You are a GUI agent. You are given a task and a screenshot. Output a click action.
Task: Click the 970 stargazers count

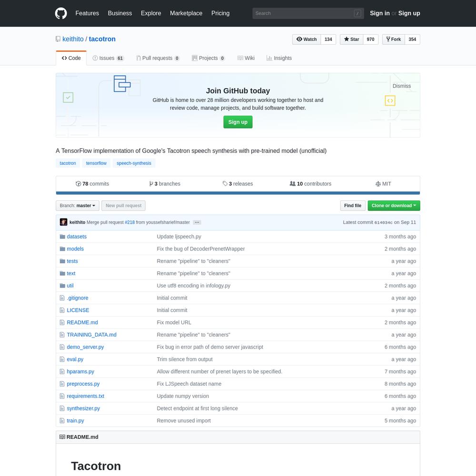click(370, 39)
